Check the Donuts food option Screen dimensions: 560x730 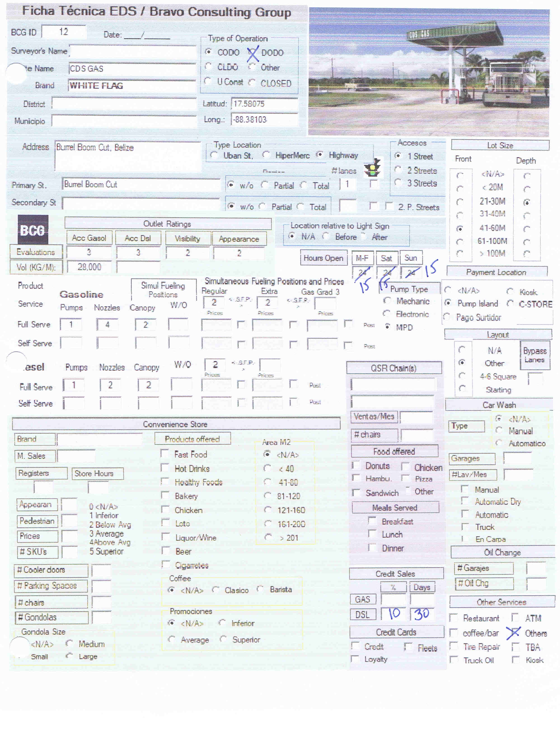[x=356, y=465]
